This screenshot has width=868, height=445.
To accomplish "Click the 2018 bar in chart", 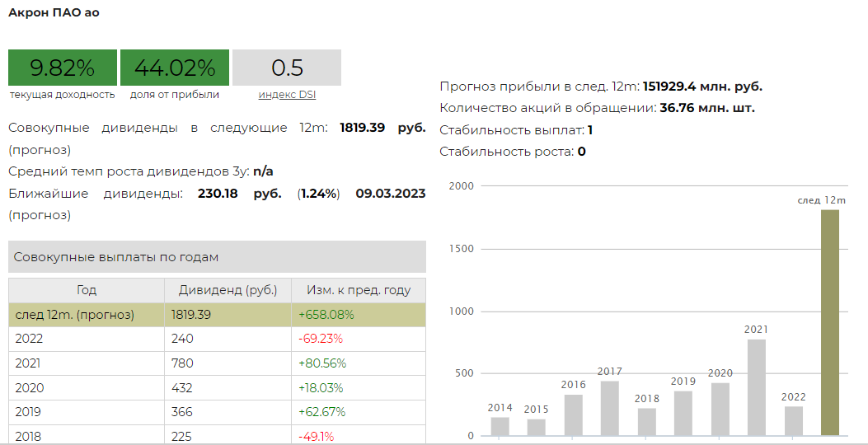I will tap(646, 422).
